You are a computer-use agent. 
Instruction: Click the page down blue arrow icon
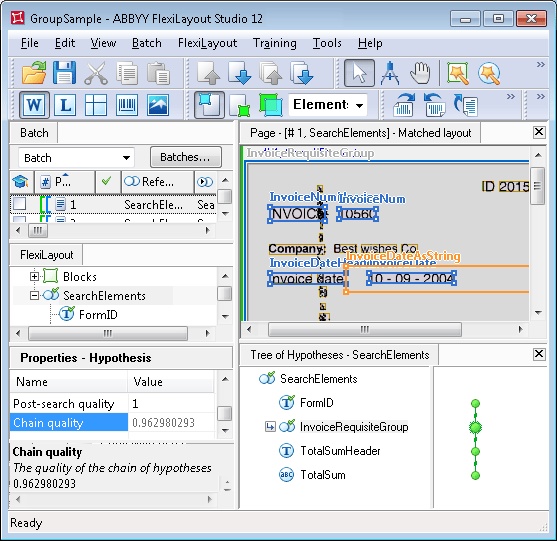(240, 73)
